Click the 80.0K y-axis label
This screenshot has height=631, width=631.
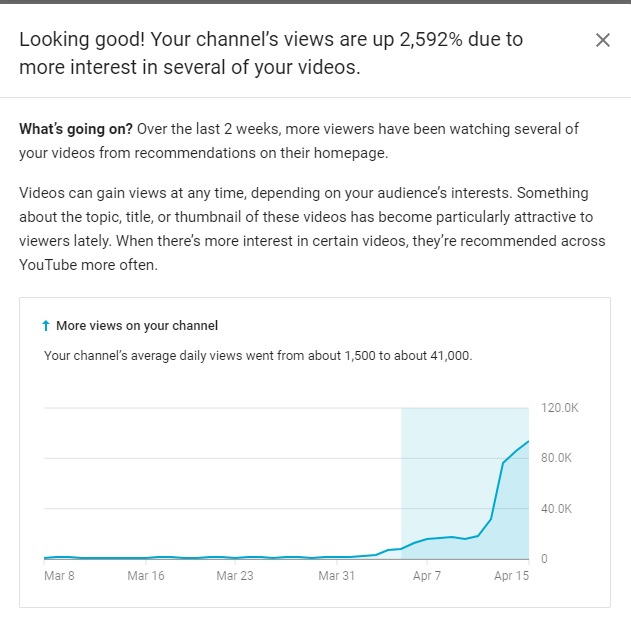557,458
